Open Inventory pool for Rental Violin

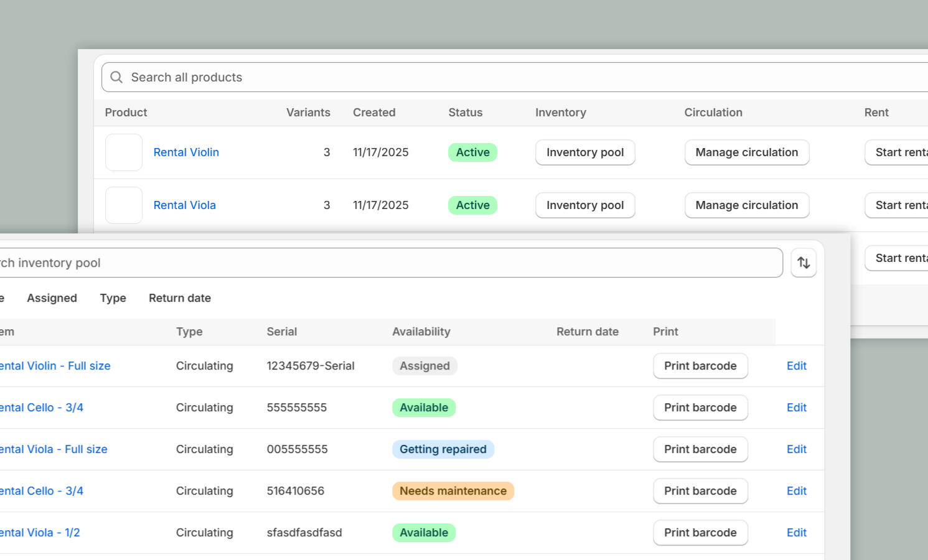click(584, 152)
